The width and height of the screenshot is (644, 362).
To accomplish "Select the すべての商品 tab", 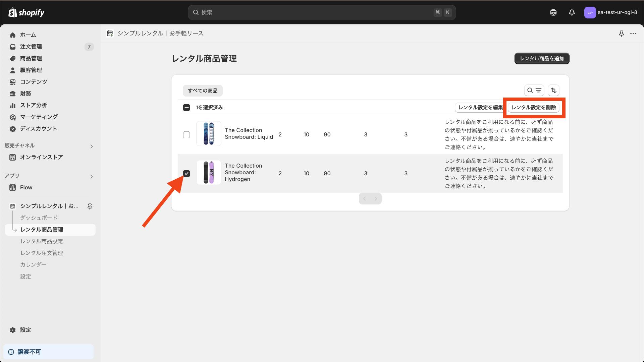I will tap(203, 90).
